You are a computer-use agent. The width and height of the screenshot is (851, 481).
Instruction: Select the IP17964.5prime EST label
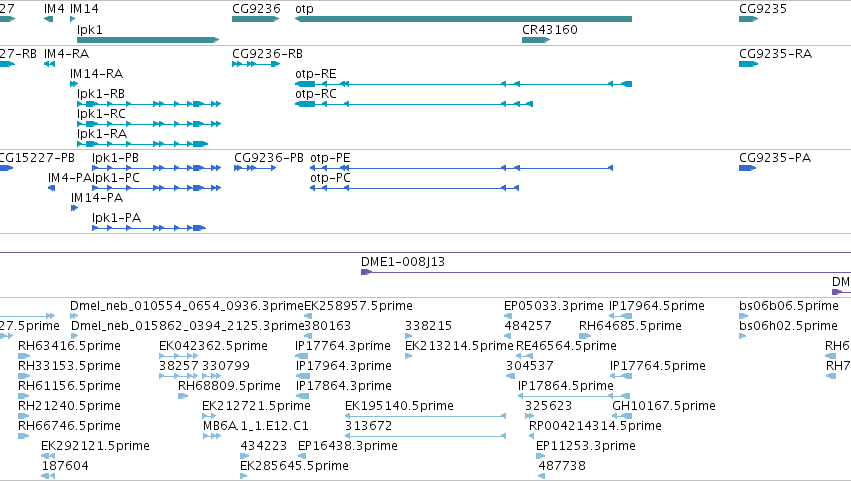coord(657,306)
